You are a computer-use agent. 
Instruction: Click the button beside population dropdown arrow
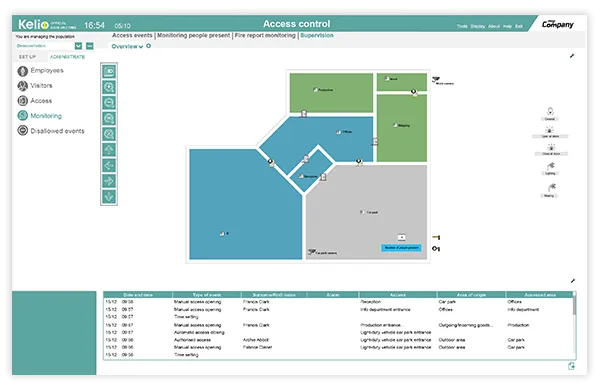click(90, 46)
